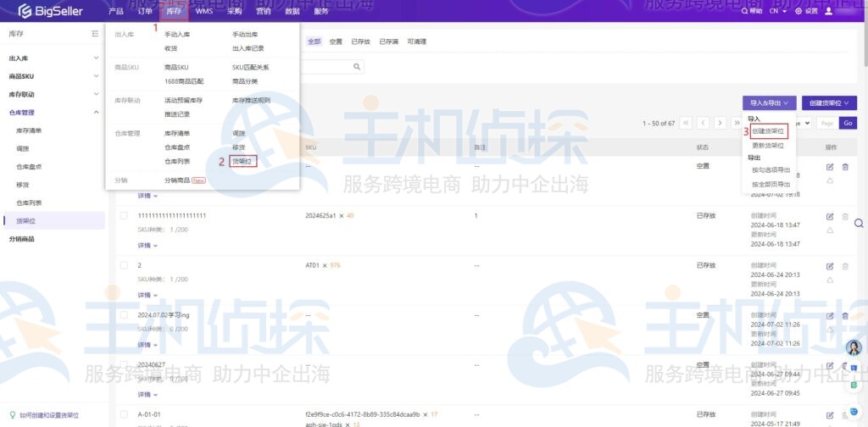Tick checkbox for row 11111111111111111111
The width and height of the screenshot is (868, 427).
tap(124, 216)
